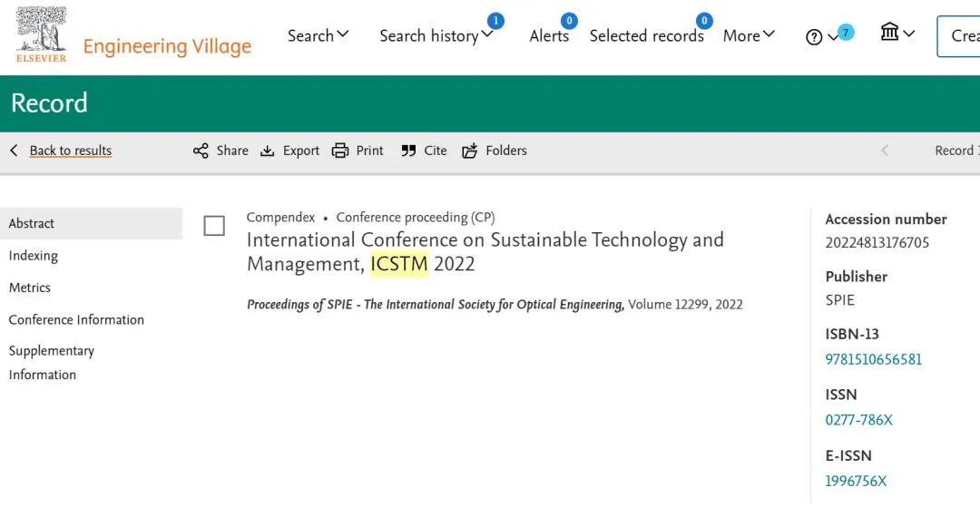Screen dimensions: 980x517
Task: Click the chevron next to institution icon
Action: click(908, 33)
